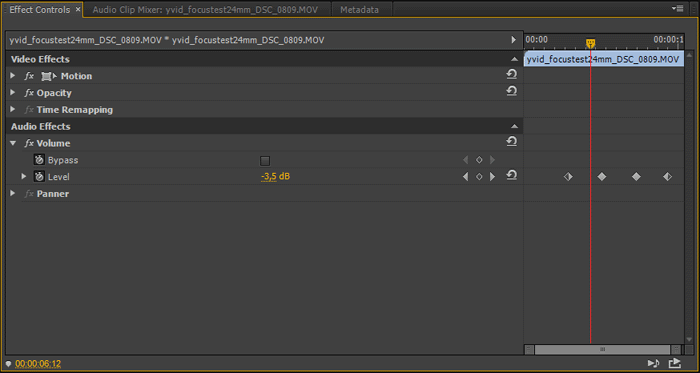The height and width of the screenshot is (373, 700).
Task: Select the Opacity effect label
Action: coord(54,93)
